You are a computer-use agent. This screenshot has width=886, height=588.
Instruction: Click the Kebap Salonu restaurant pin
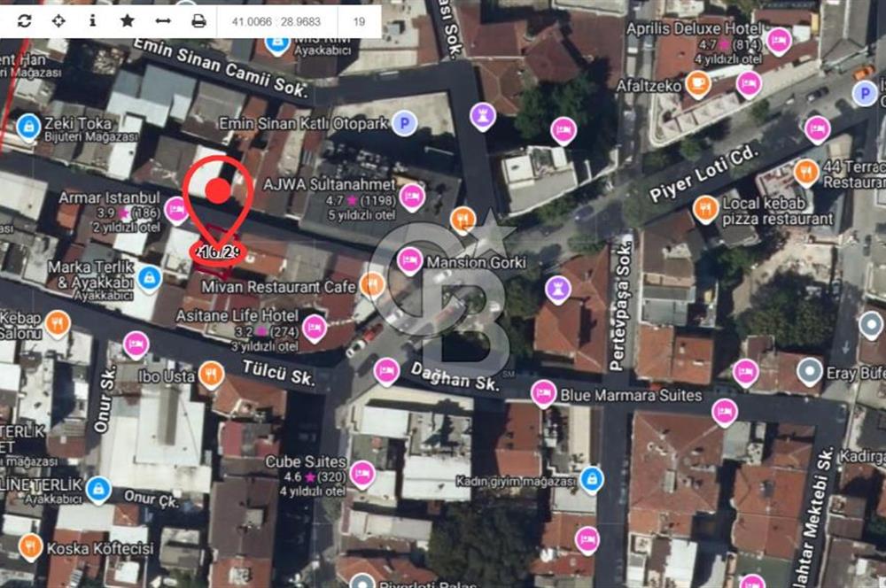pos(57,324)
